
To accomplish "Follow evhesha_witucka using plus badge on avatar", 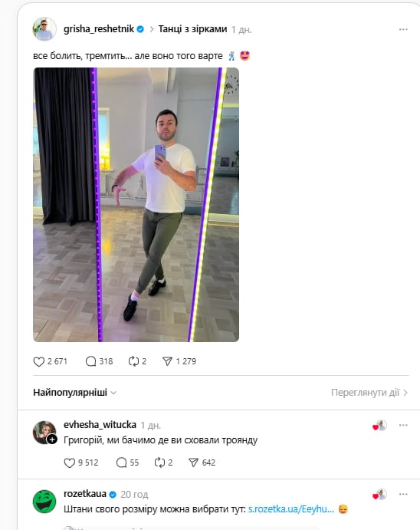I will point(52,439).
